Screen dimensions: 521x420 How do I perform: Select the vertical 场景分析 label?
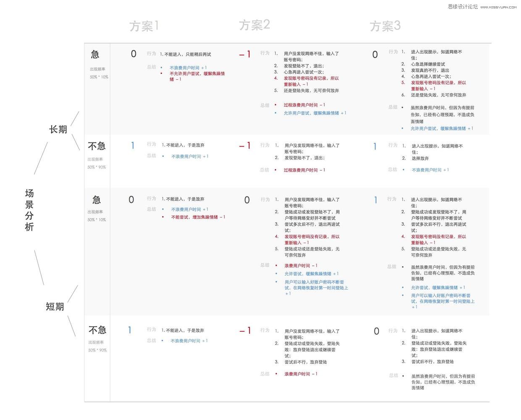29,210
